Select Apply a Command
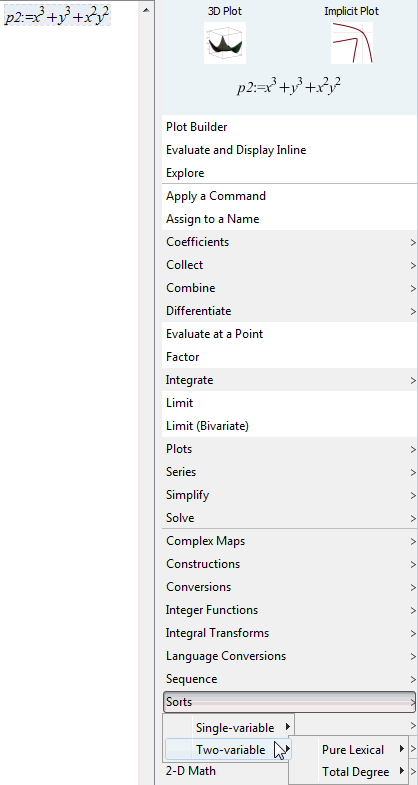 pyautogui.click(x=290, y=196)
